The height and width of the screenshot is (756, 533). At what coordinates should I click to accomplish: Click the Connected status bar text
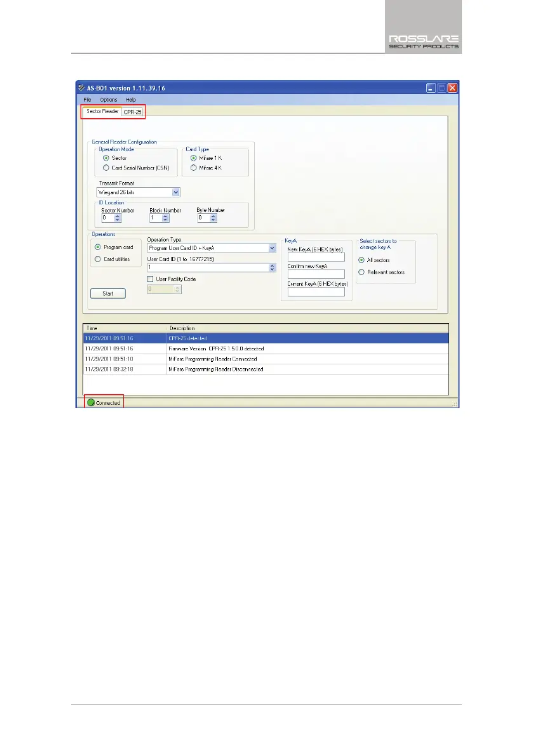click(x=108, y=403)
